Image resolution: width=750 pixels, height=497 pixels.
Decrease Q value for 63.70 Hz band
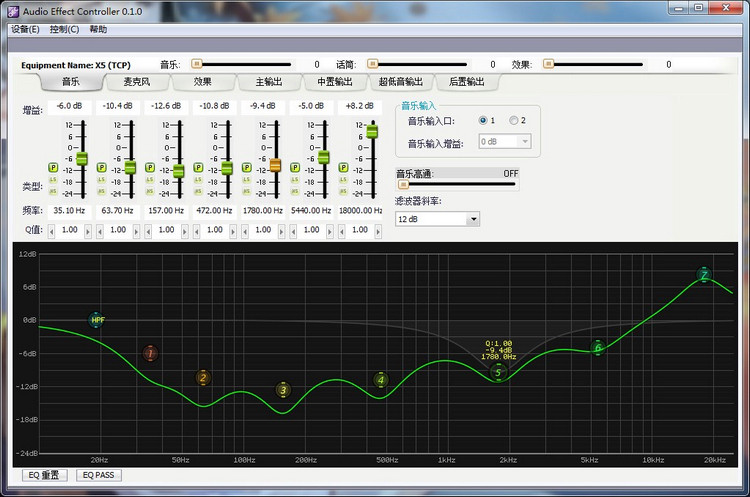coord(100,232)
